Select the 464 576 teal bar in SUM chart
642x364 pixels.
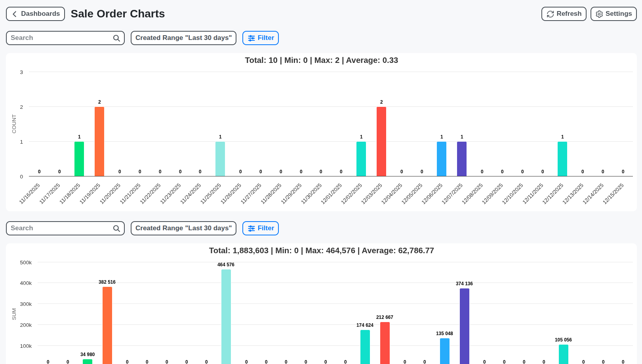[226, 317]
